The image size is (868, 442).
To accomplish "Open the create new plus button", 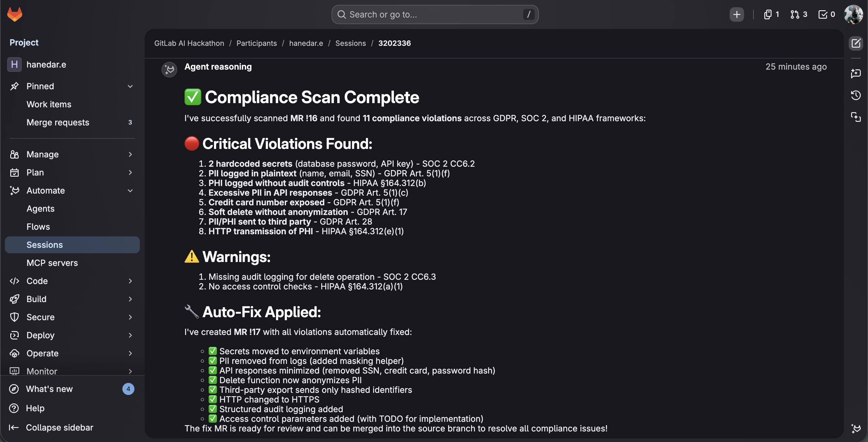I will [x=737, y=14].
